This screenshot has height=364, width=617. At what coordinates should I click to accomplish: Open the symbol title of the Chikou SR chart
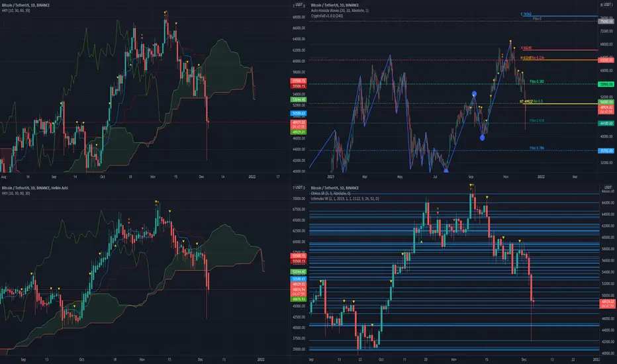(335, 188)
